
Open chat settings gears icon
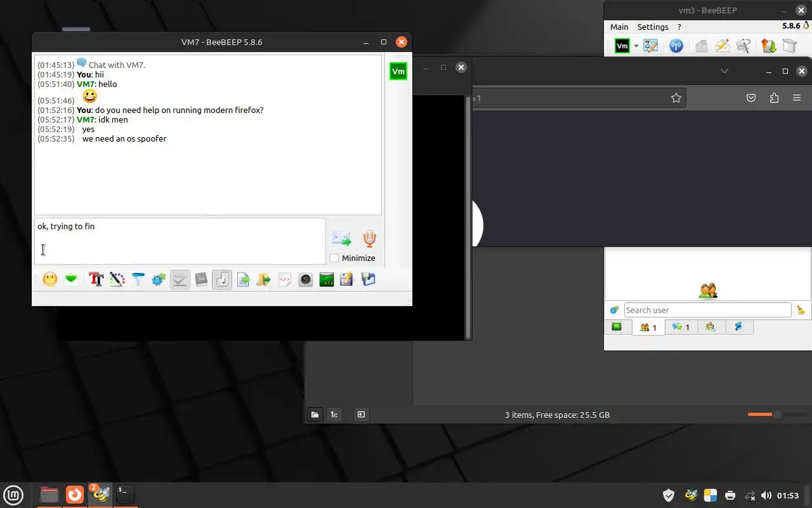pos(159,279)
